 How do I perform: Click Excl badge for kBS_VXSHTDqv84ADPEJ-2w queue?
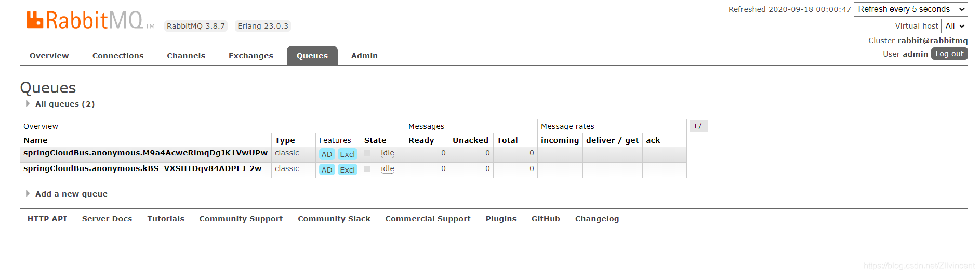coord(347,169)
